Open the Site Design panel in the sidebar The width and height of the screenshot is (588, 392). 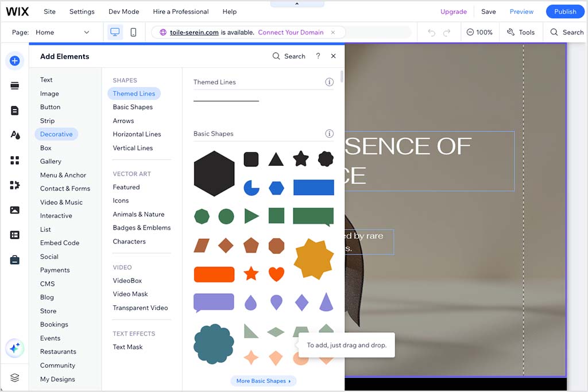(x=15, y=134)
